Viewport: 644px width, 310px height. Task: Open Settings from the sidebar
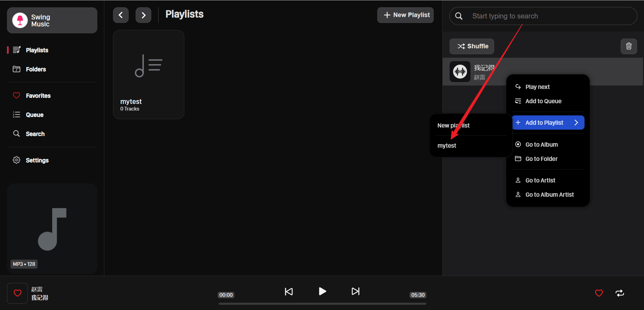[x=37, y=160]
